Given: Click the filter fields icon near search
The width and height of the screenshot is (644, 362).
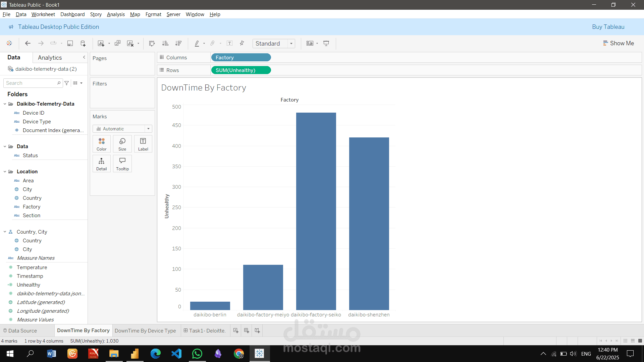Looking at the screenshot, I should pyautogui.click(x=67, y=83).
